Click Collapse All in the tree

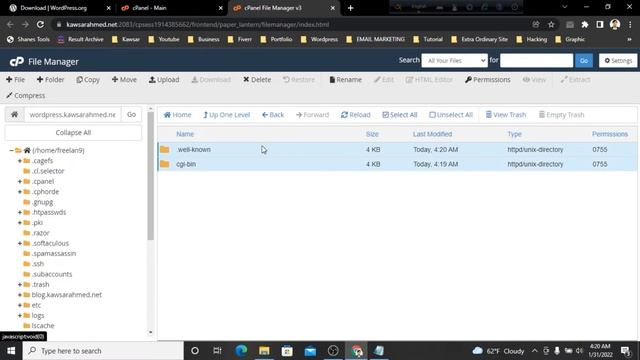(x=73, y=133)
